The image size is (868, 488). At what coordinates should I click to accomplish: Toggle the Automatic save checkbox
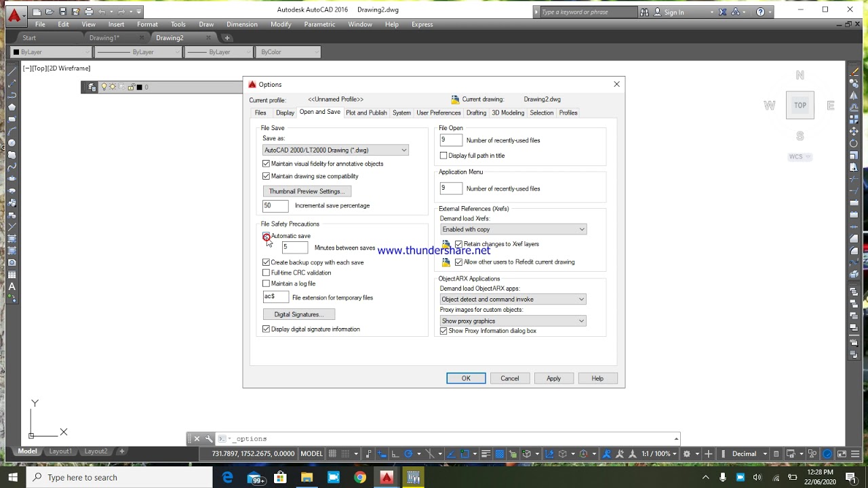266,236
